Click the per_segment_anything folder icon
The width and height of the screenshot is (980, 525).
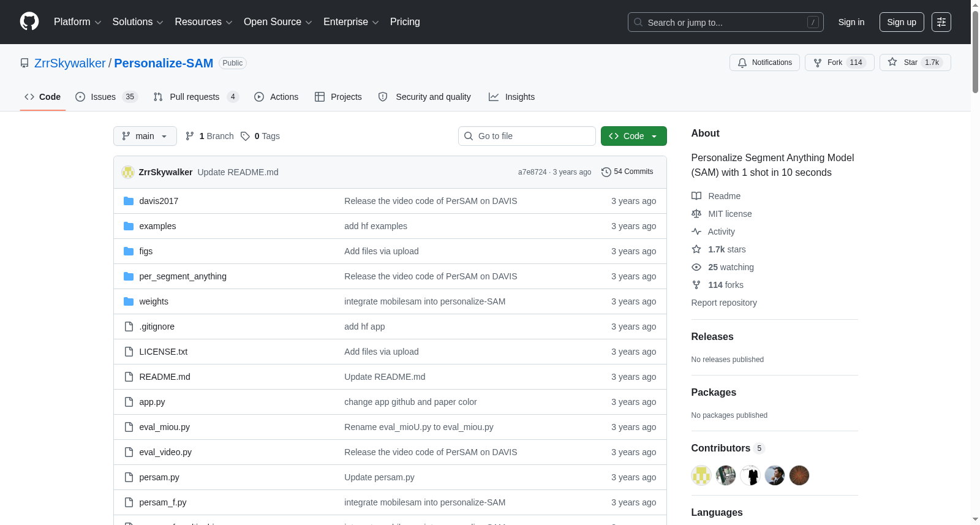[x=129, y=276]
